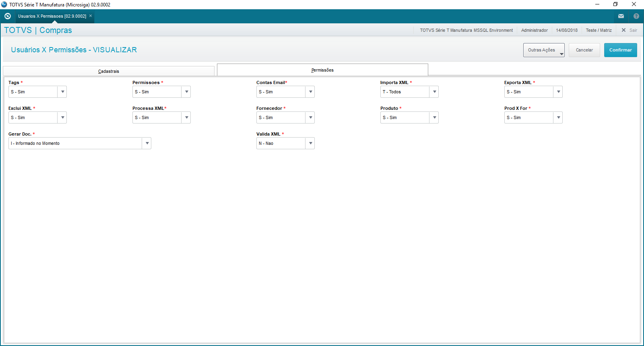This screenshot has width=644, height=346.
Task: Open the Outras Ações menu
Action: pyautogui.click(x=544, y=50)
